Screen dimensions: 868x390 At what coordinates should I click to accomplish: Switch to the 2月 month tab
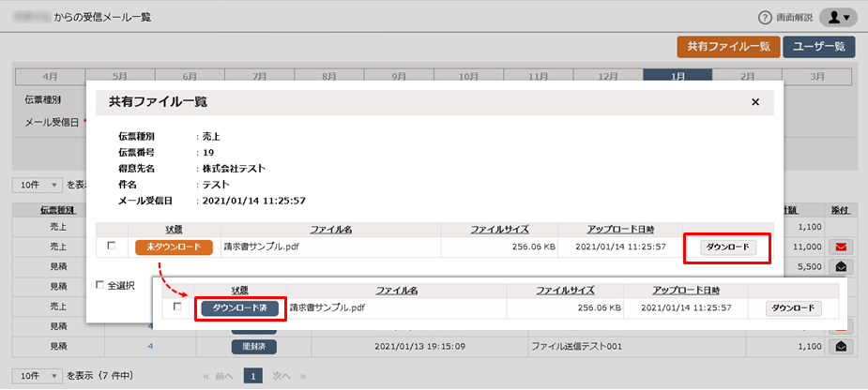pyautogui.click(x=748, y=77)
